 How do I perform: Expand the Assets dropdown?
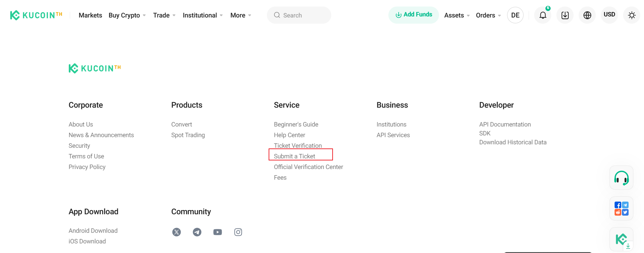click(x=457, y=15)
